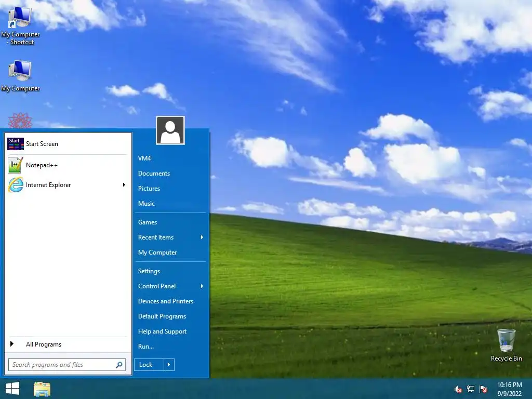Screen dimensions: 532x399
Task: Select the My Computer desktop icon
Action: coord(20,76)
